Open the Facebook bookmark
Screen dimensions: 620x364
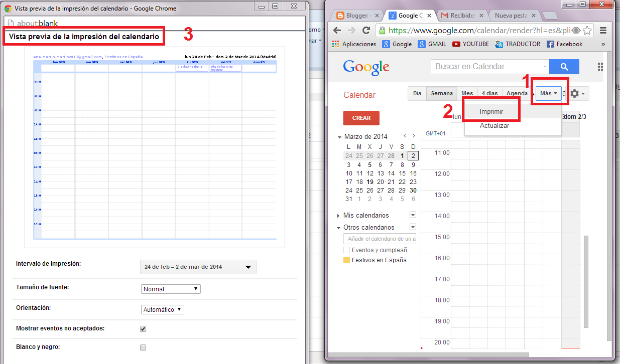564,44
